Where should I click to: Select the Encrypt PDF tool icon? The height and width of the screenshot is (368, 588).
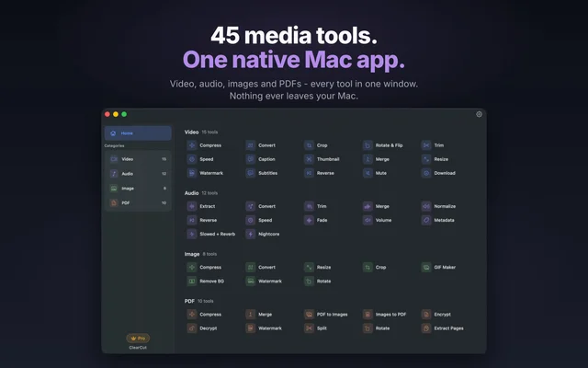tap(426, 315)
